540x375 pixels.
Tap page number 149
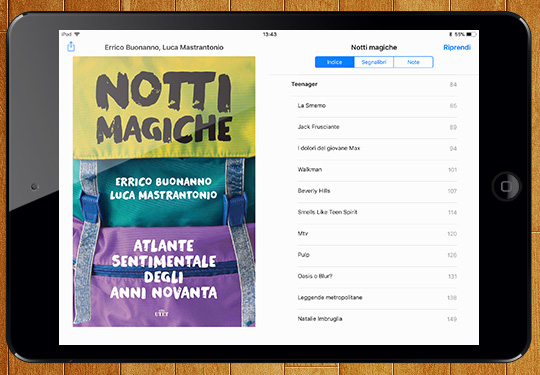[x=452, y=320]
